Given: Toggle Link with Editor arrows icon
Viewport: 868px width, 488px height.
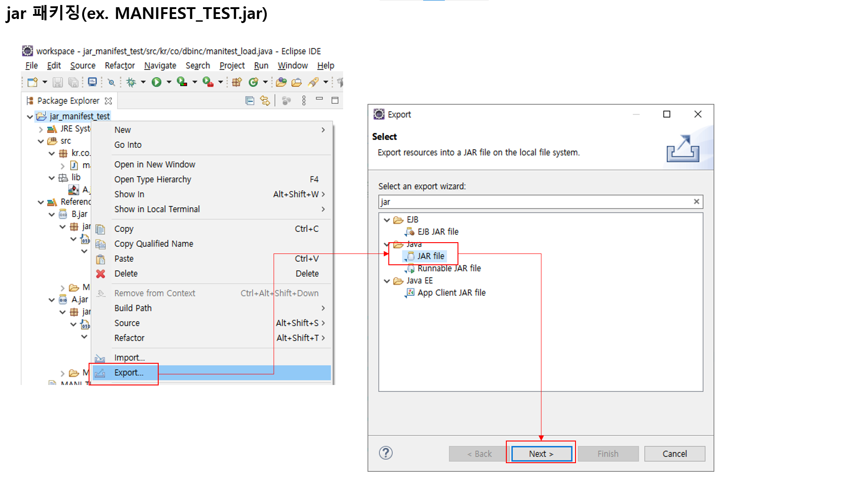Looking at the screenshot, I should pos(265,101).
